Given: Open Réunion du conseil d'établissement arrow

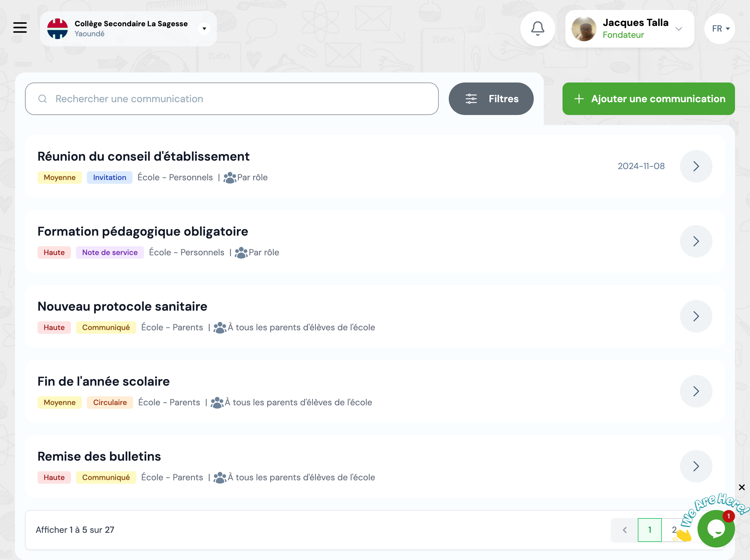Looking at the screenshot, I should tap(696, 166).
